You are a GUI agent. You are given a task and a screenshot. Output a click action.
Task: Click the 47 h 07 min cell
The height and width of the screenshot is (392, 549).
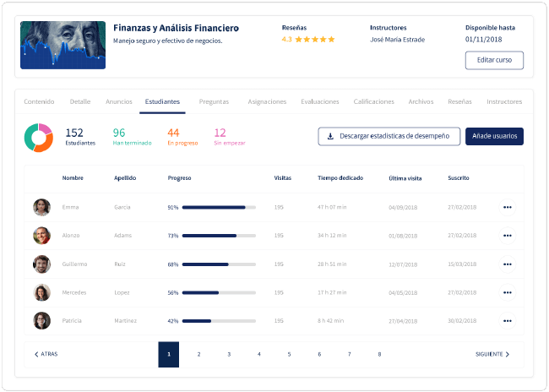[332, 207]
